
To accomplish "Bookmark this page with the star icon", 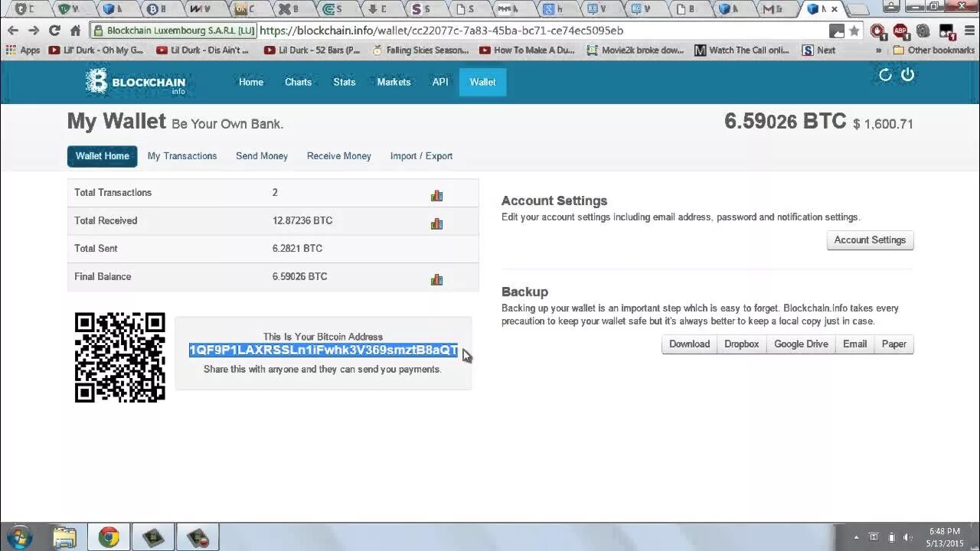I will (854, 31).
